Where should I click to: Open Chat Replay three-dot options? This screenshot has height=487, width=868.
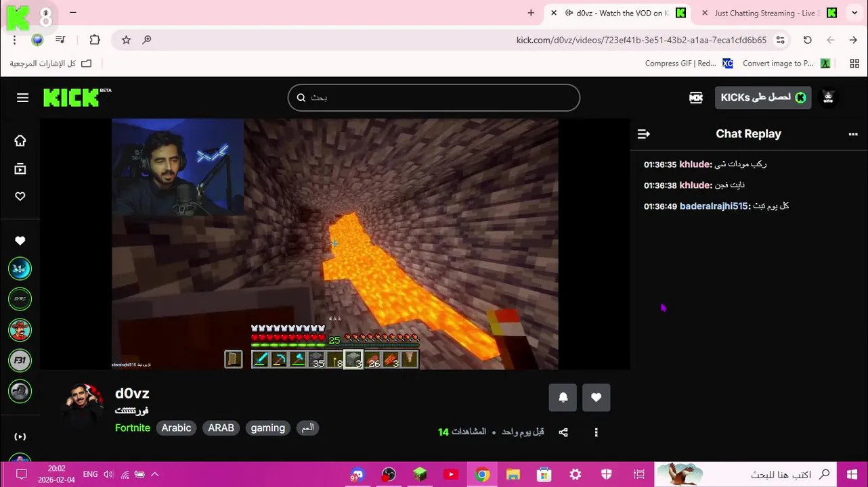(x=853, y=134)
